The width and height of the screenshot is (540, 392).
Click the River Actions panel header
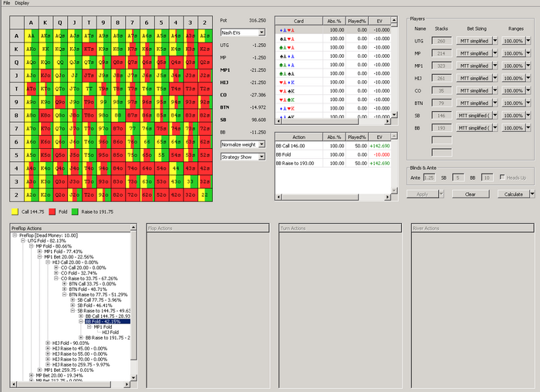473,228
